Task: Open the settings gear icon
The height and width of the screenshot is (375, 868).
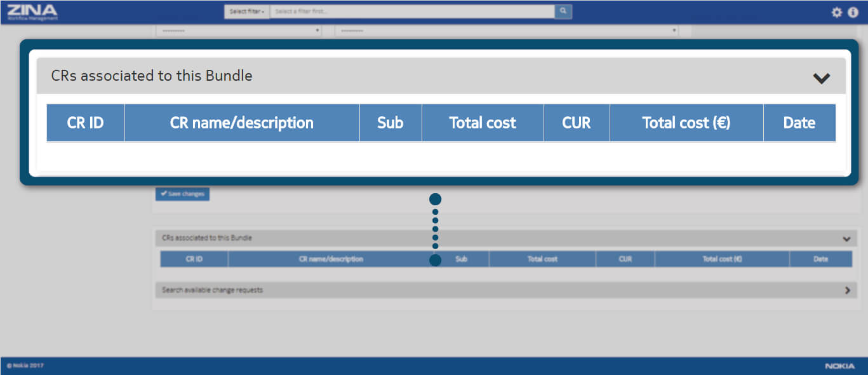Action: point(837,12)
